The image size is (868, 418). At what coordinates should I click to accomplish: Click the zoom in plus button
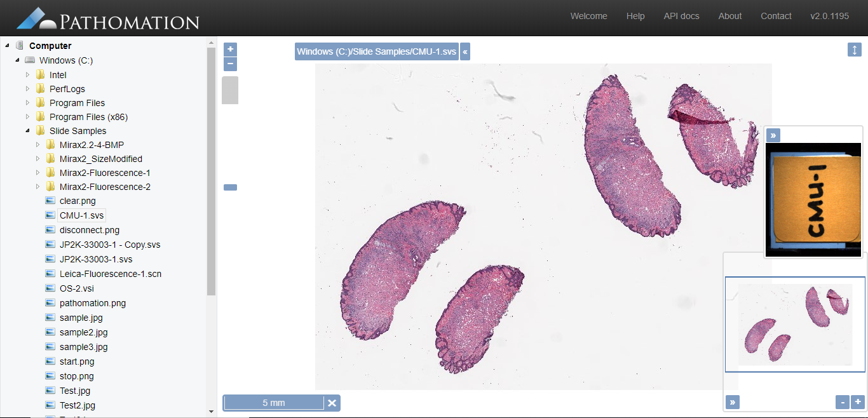(231, 49)
